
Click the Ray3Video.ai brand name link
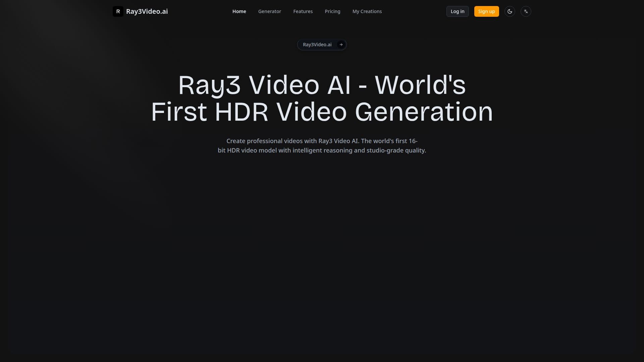[147, 11]
